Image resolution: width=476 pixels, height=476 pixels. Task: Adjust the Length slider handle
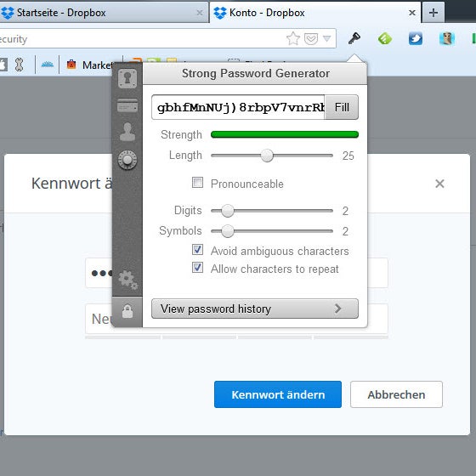pyautogui.click(x=267, y=156)
